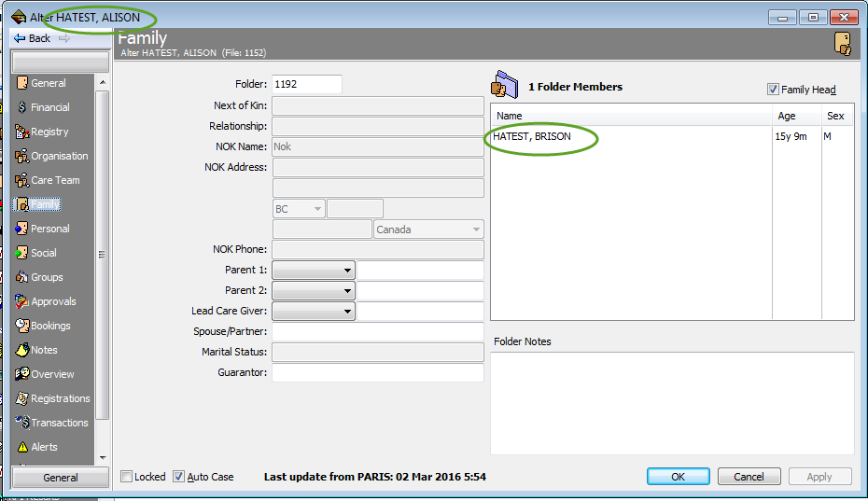Uncheck the Auto Case checkbox

(179, 477)
